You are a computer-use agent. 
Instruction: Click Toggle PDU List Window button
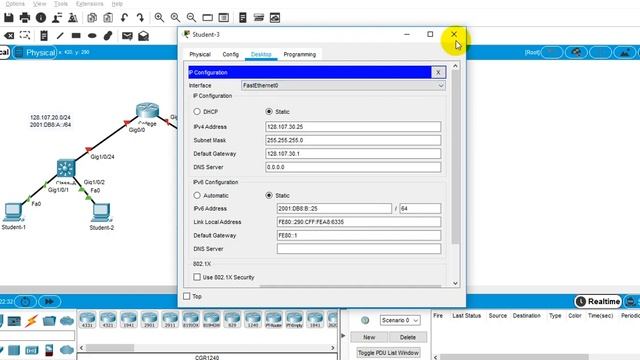(388, 353)
